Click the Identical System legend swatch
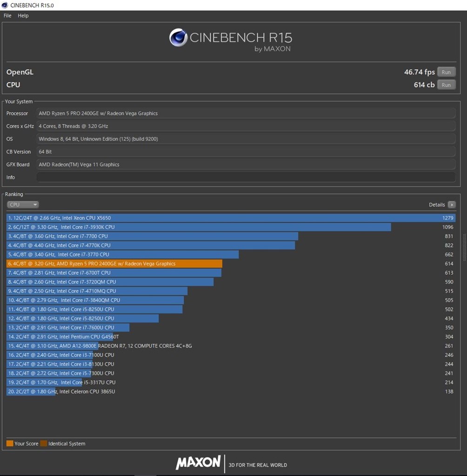Screen dimensions: 467x476 pos(44,443)
